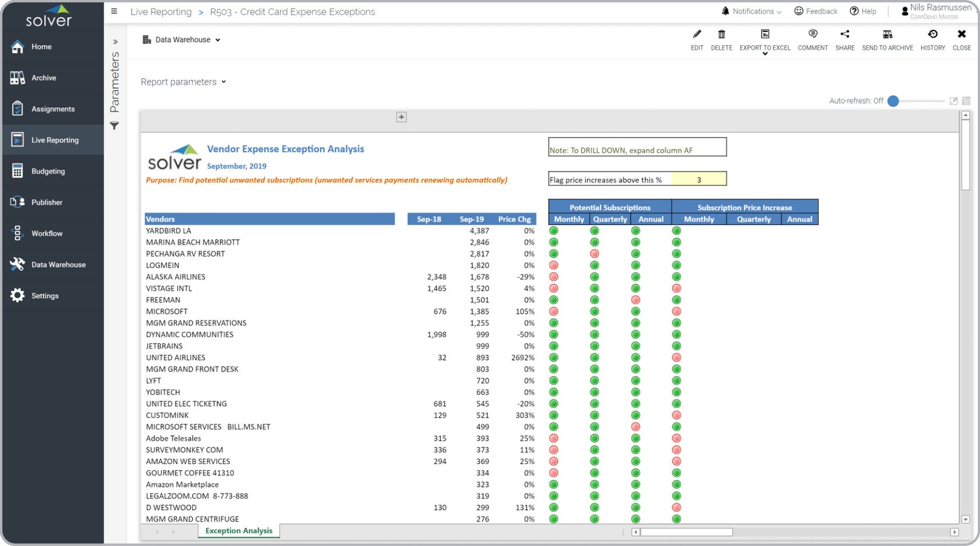Open Workflow section
This screenshot has height=546, width=980.
coord(52,233)
